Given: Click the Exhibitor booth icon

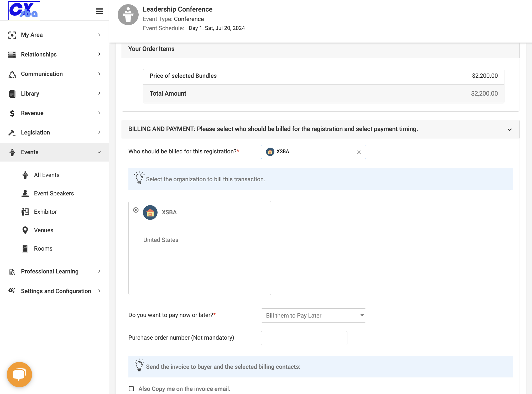Looking at the screenshot, I should (x=25, y=212).
